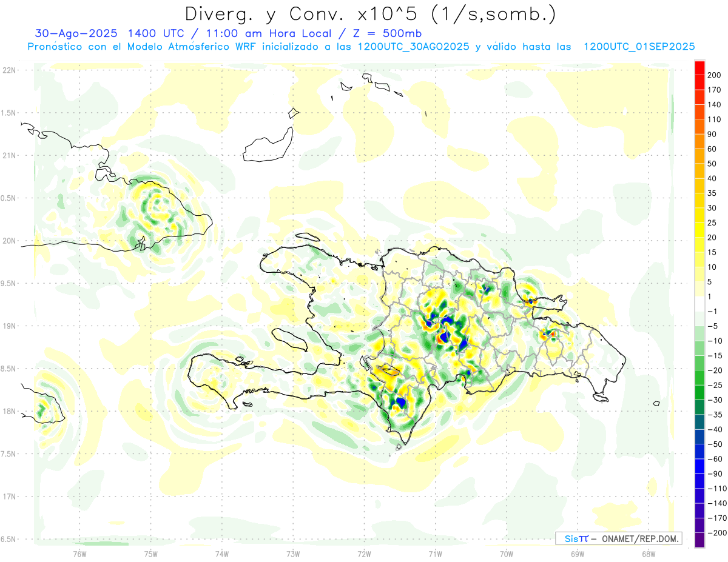Screen dimensions: 728x562
Task: Click the "70W" longitude label
Action: 507,554
